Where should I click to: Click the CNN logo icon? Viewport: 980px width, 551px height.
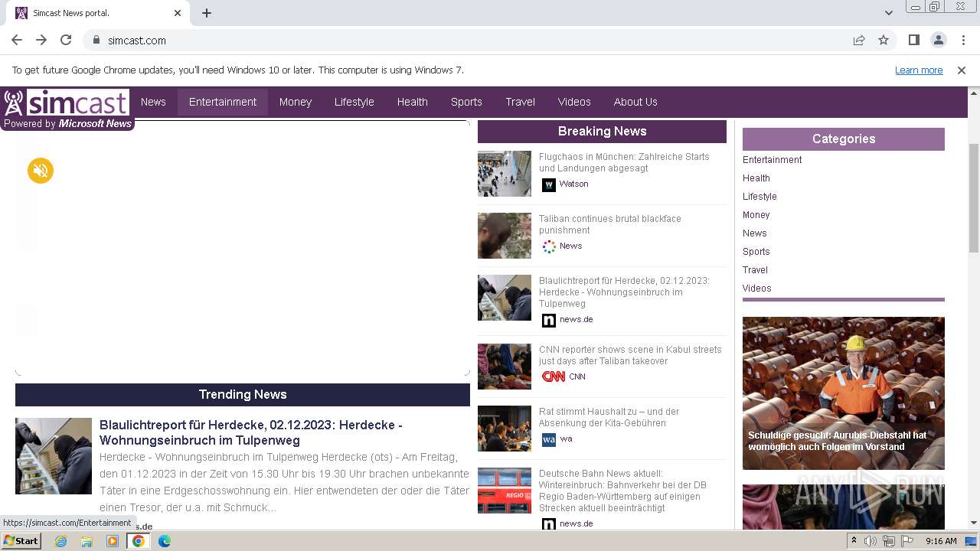pyautogui.click(x=554, y=377)
